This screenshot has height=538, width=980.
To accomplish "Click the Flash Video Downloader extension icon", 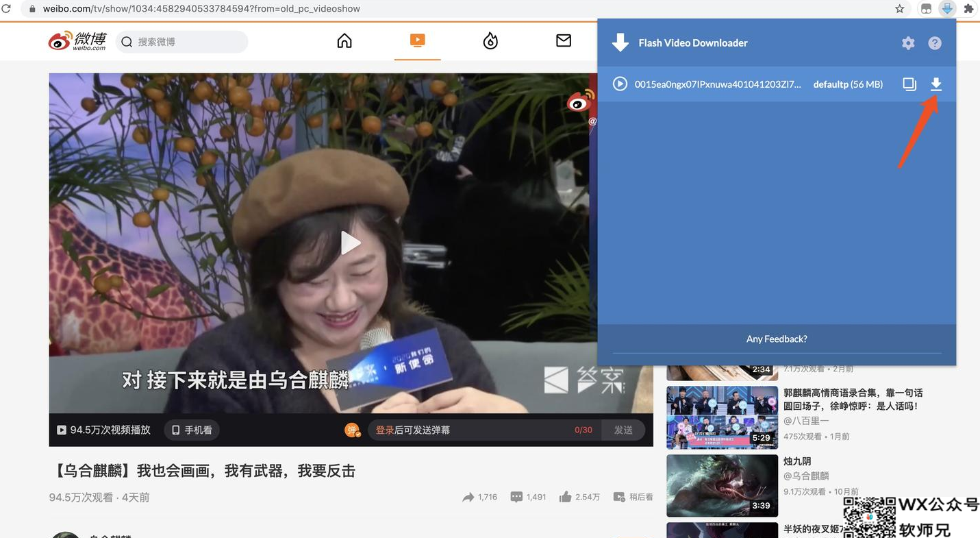I will (x=947, y=9).
